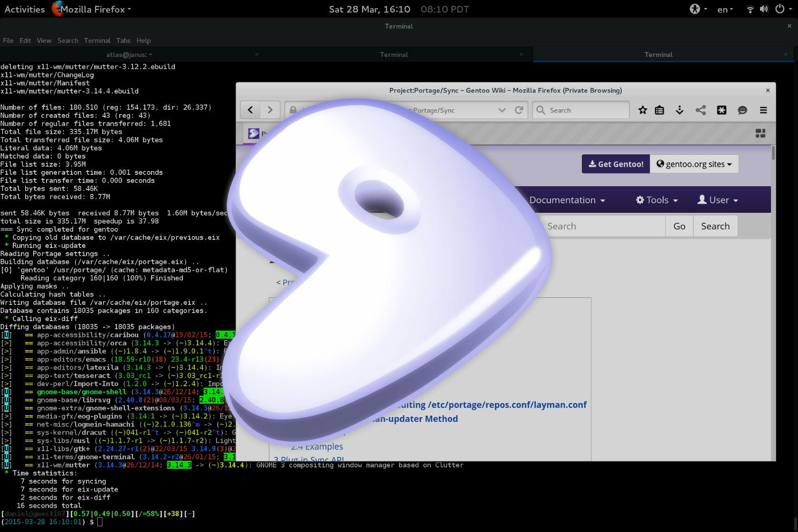Expand gentoo.org sites dropdown

point(694,164)
